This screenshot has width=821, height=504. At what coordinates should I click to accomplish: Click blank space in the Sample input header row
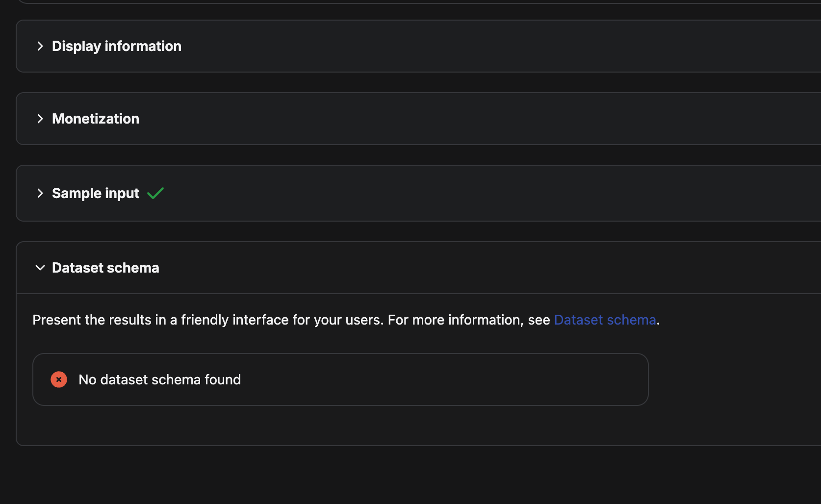[x=490, y=193]
